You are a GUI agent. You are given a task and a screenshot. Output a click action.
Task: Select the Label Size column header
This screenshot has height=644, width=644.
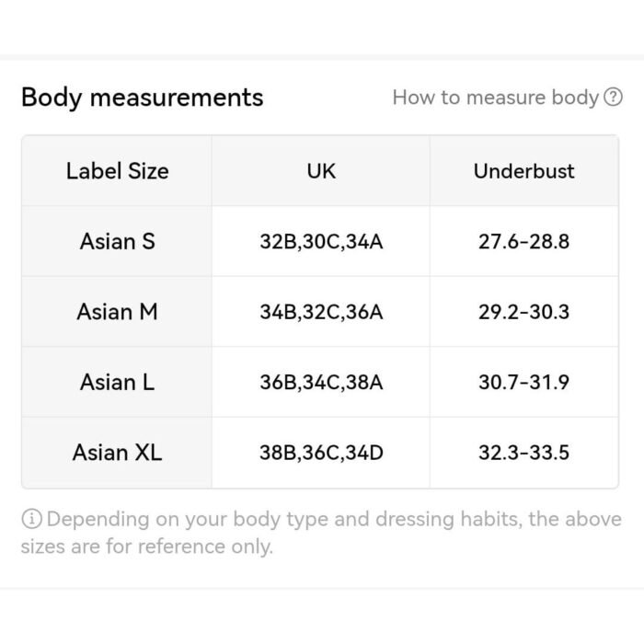[x=117, y=171]
